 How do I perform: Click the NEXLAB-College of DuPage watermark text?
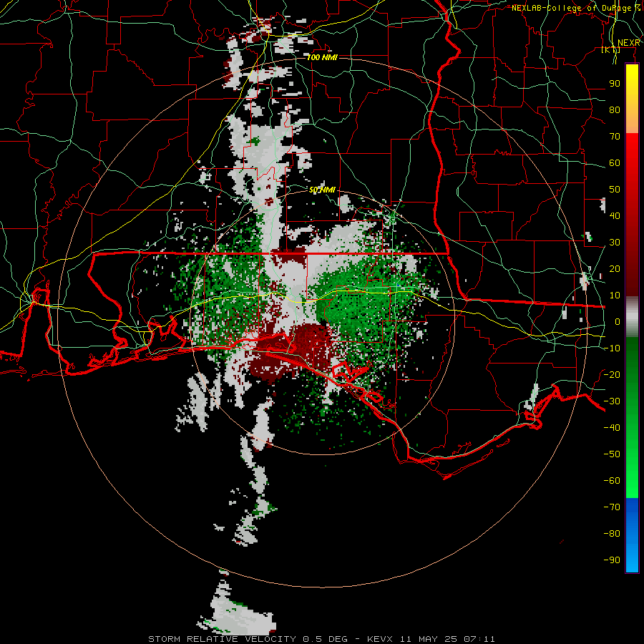(x=576, y=8)
